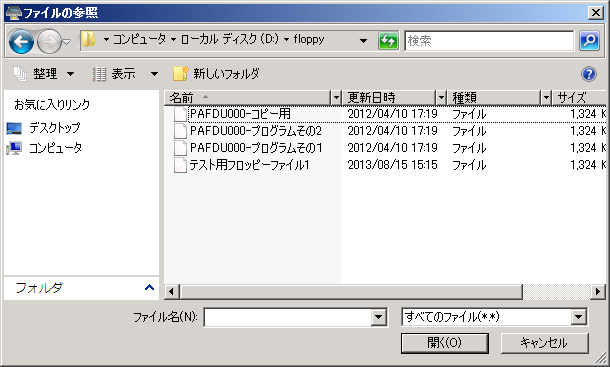Expand the フォルダ panel chevron
Viewport: 610px width, 367px height.
[149, 288]
